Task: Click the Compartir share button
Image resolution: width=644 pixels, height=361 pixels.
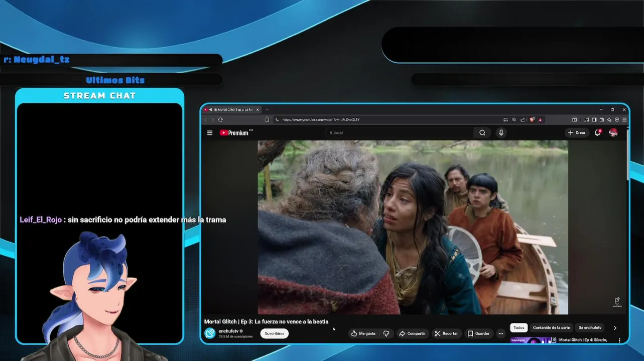Action: [412, 333]
